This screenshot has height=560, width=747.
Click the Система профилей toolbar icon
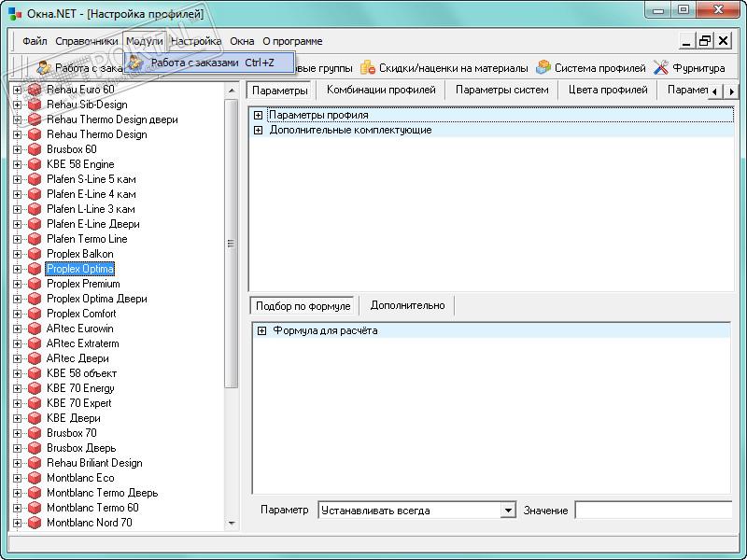click(x=543, y=68)
